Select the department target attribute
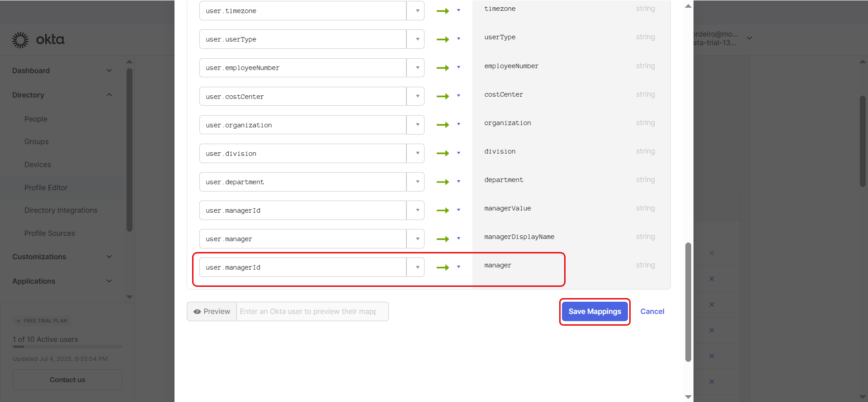The height and width of the screenshot is (402, 868). point(504,180)
